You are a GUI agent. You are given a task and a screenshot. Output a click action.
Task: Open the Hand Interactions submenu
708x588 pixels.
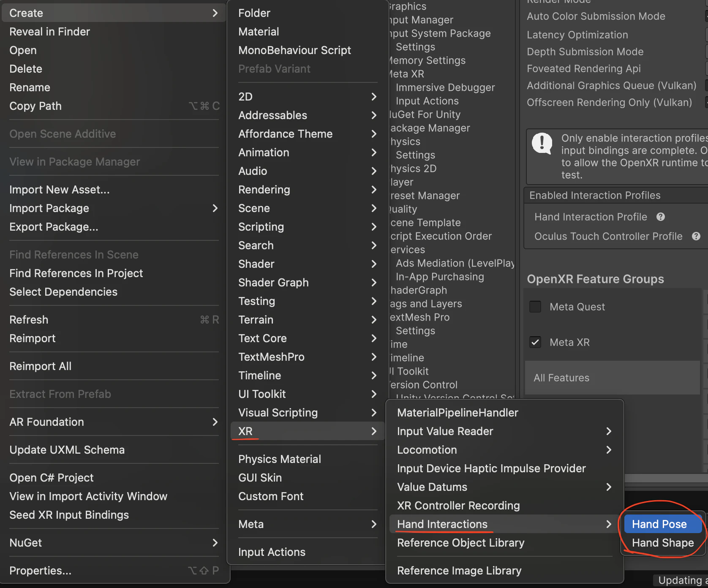[505, 524]
